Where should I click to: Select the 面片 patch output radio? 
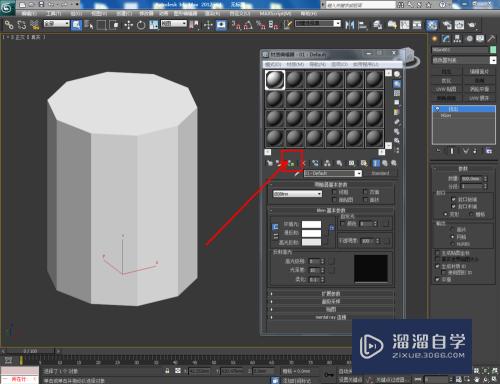(x=453, y=229)
